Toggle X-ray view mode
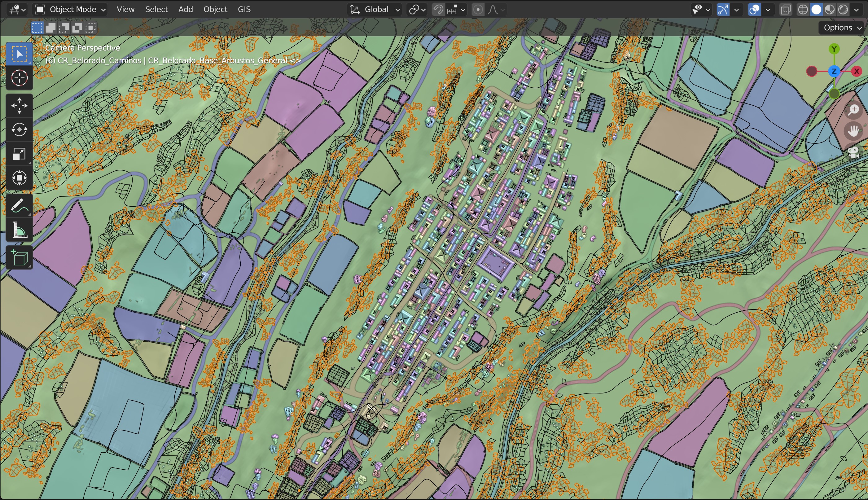 point(785,10)
